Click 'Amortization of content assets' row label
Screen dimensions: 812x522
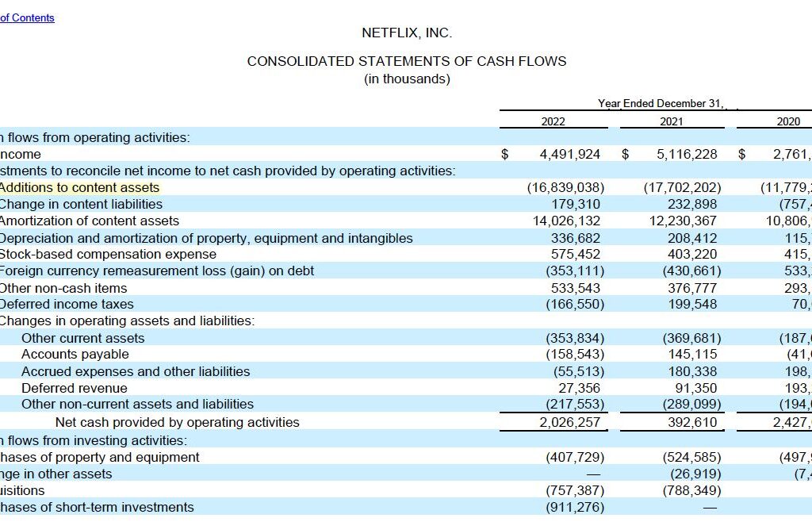tap(89, 221)
